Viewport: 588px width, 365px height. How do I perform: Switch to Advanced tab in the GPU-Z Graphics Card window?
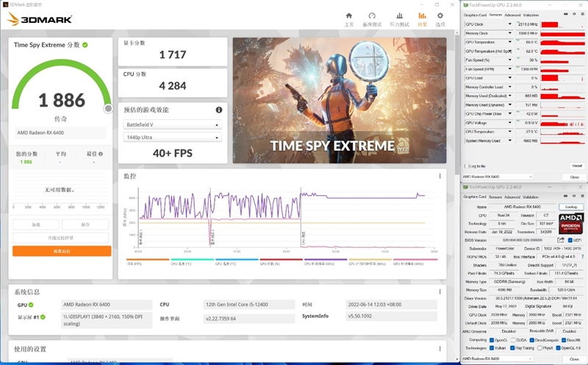pyautogui.click(x=512, y=196)
